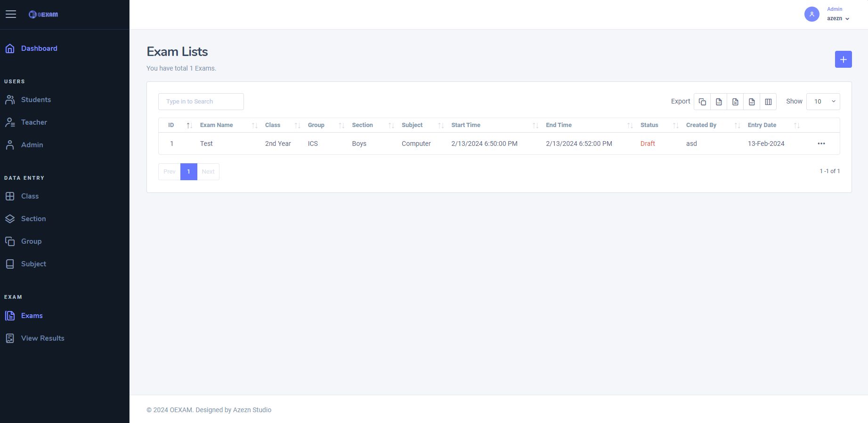Export the exam list as PDF
Viewport: 868px width, 423px height.
[752, 102]
